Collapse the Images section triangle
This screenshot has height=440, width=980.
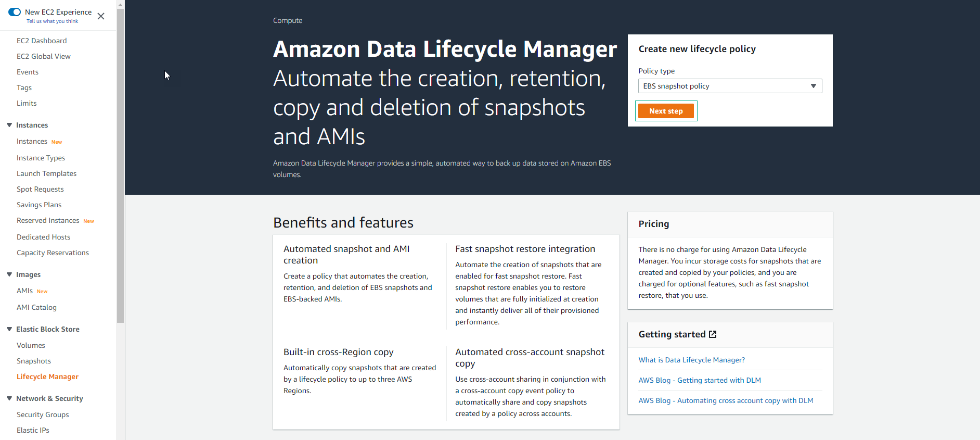click(9, 274)
